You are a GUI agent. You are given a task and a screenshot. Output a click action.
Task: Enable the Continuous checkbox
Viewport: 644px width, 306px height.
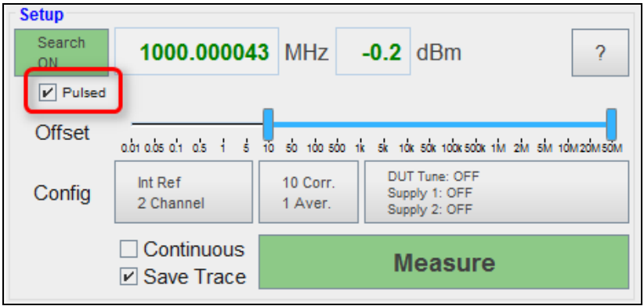(128, 250)
